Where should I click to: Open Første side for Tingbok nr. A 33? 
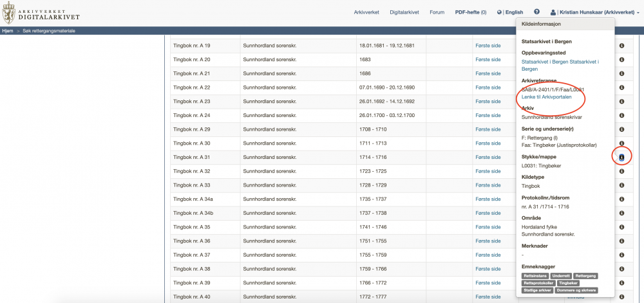[x=488, y=185]
